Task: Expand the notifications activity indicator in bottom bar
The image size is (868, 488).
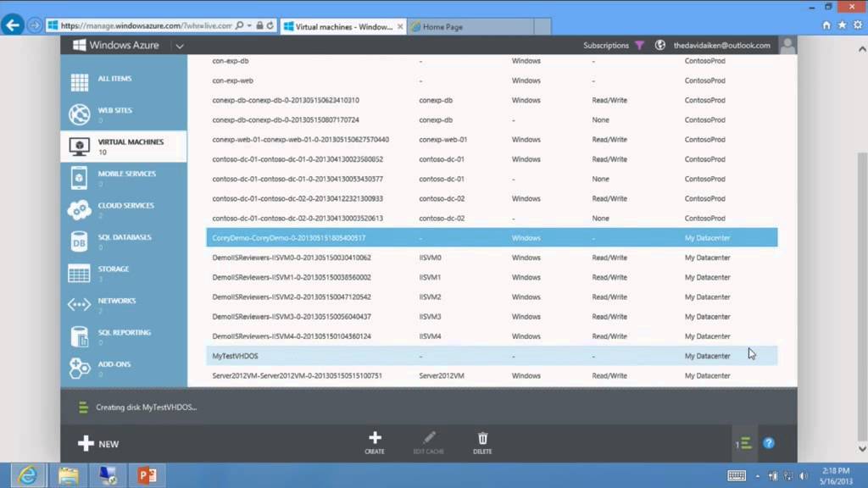Action: point(743,443)
